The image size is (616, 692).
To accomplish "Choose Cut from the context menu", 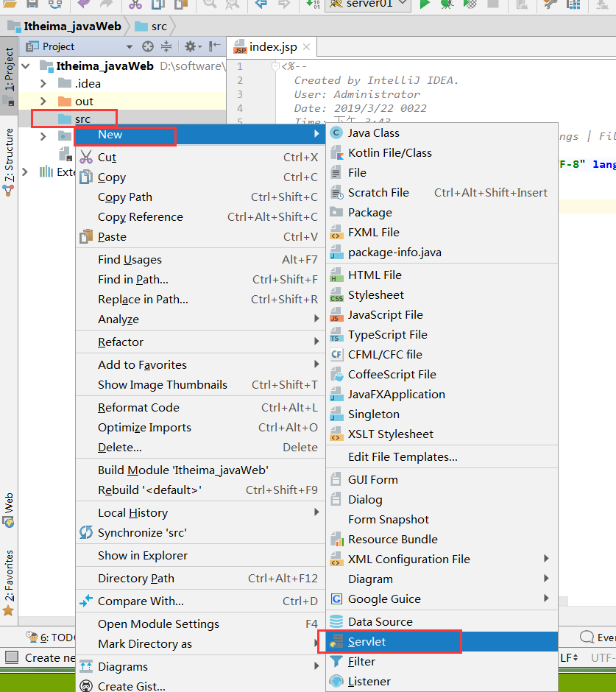I will tap(200, 157).
